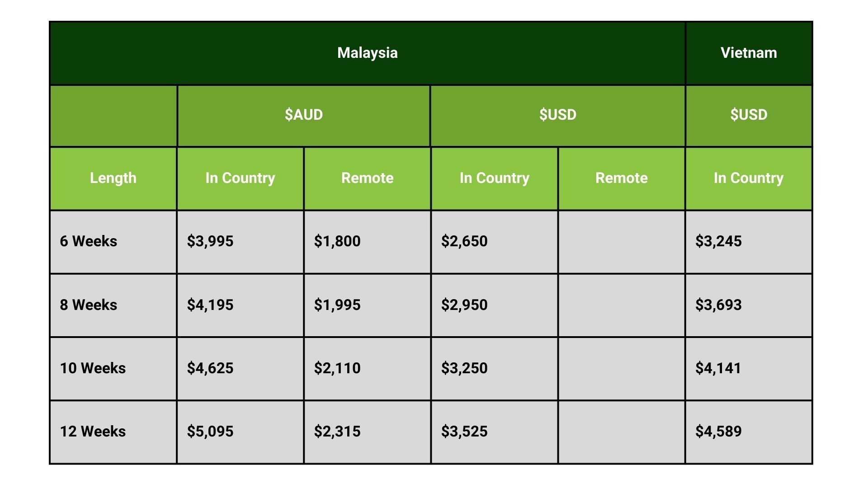868x488 pixels.
Task: Click the $2,315 remote price cell
Action: pyautogui.click(x=367, y=432)
